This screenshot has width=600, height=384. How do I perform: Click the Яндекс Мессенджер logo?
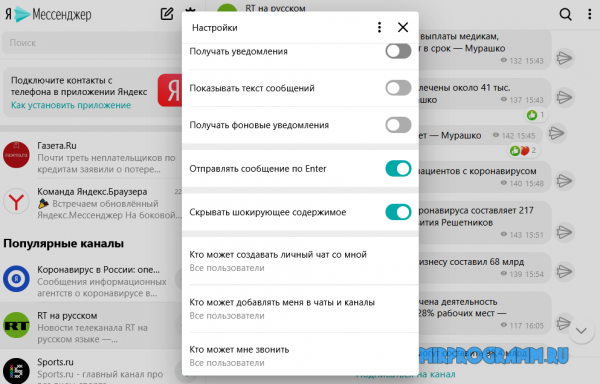pos(48,15)
